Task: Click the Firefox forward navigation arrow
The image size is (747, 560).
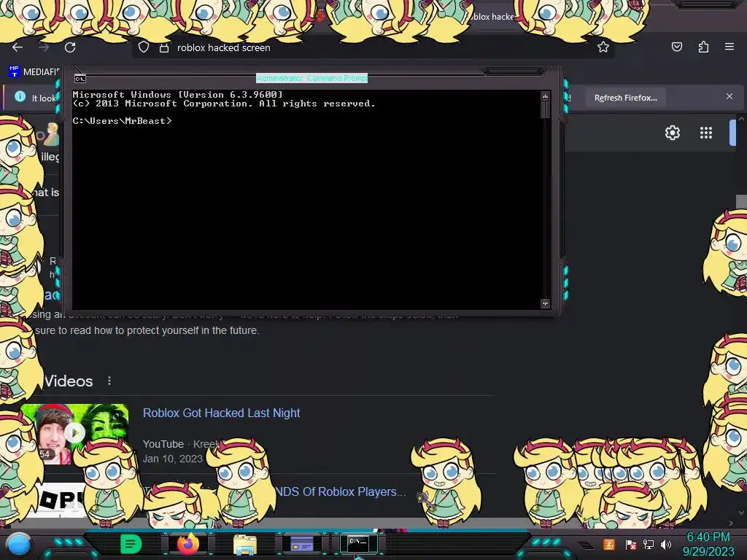Action: click(44, 47)
